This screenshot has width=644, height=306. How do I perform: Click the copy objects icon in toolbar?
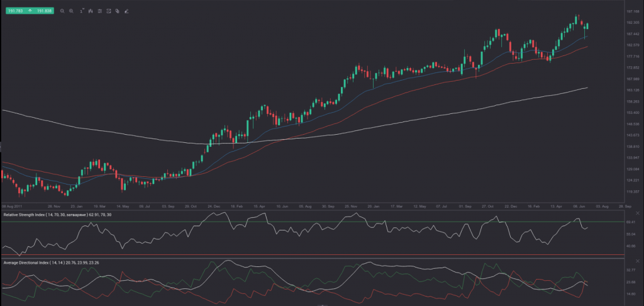pos(118,11)
